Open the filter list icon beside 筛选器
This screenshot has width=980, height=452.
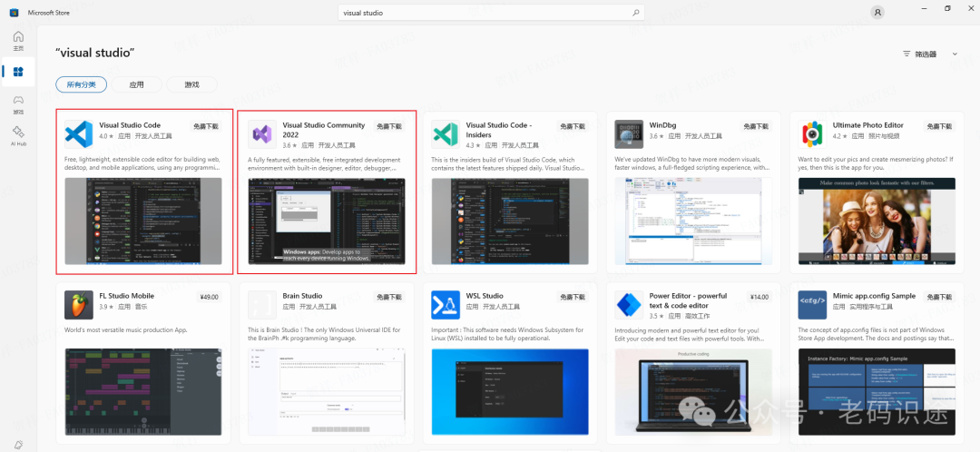pos(906,54)
